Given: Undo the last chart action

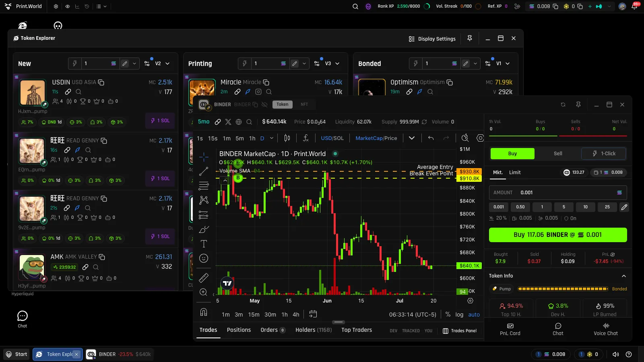Looking at the screenshot, I should coord(431,138).
